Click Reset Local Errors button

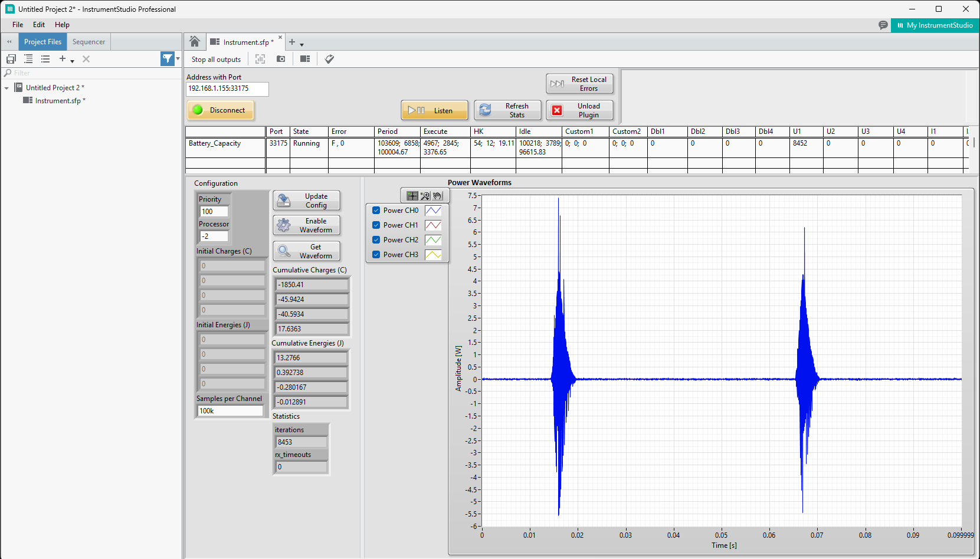pyautogui.click(x=579, y=84)
